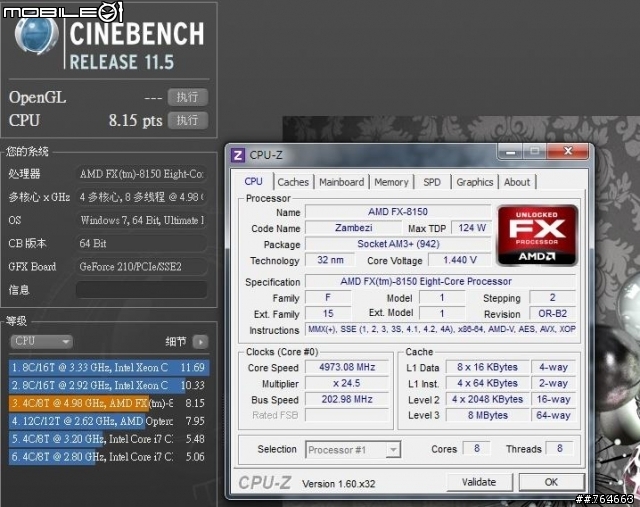Go to the About tab
This screenshot has width=640, height=507.
click(x=517, y=182)
